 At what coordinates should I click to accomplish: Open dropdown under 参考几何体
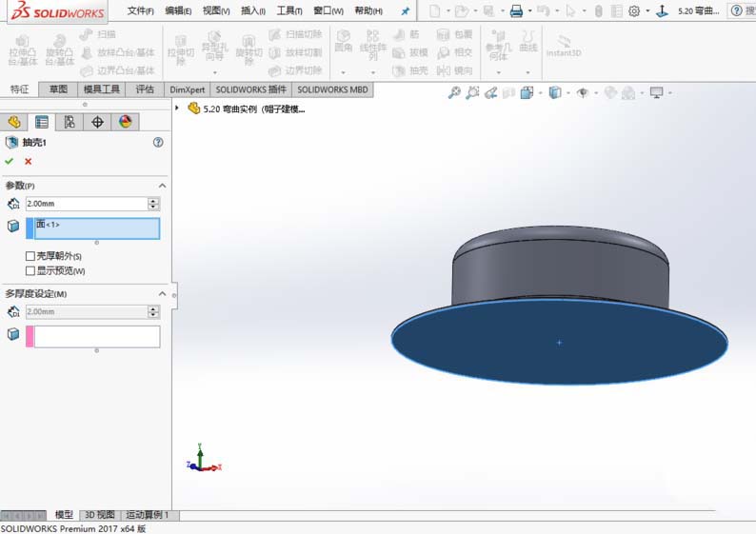(x=499, y=72)
